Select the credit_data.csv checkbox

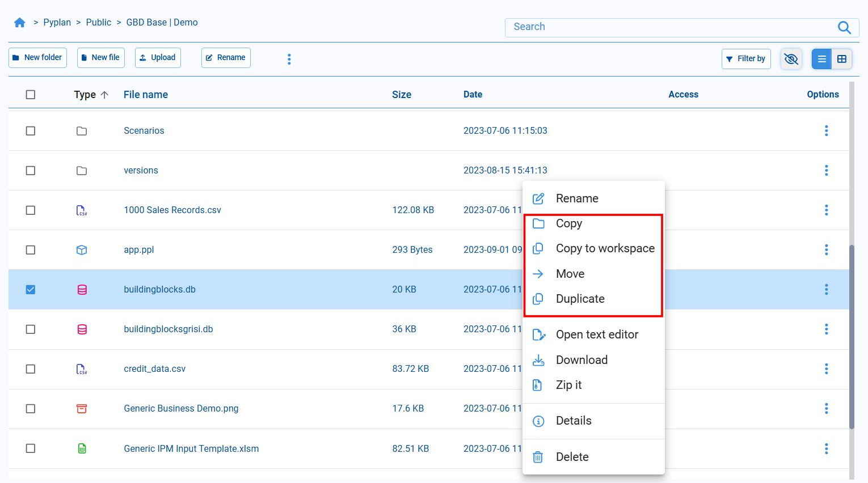[x=31, y=369]
